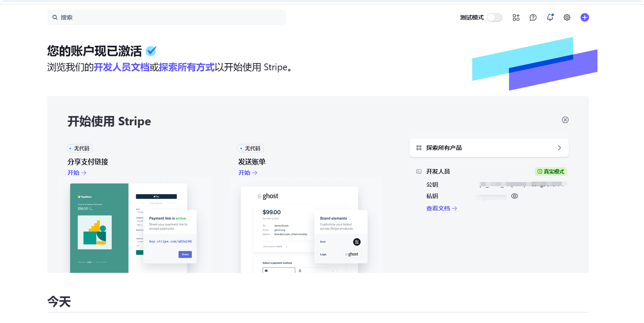Click 开始 under 分享支付链接
The height and width of the screenshot is (323, 644).
(x=74, y=173)
